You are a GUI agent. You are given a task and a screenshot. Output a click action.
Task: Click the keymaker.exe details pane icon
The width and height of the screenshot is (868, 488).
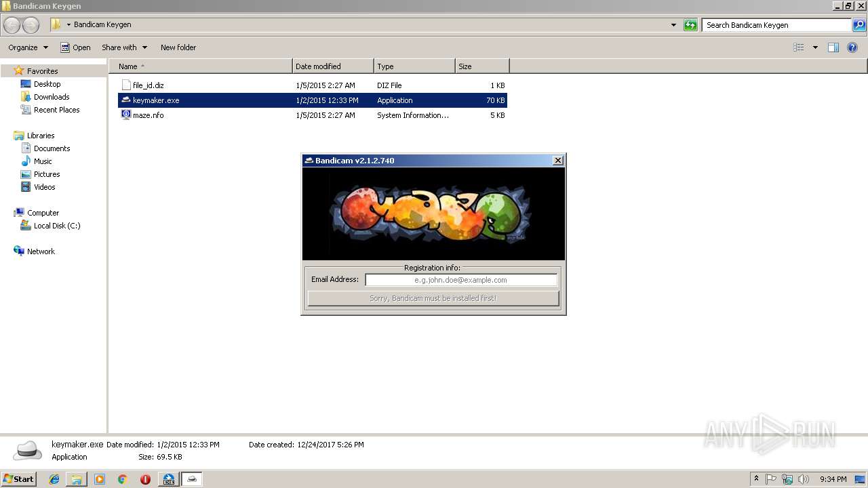27,450
